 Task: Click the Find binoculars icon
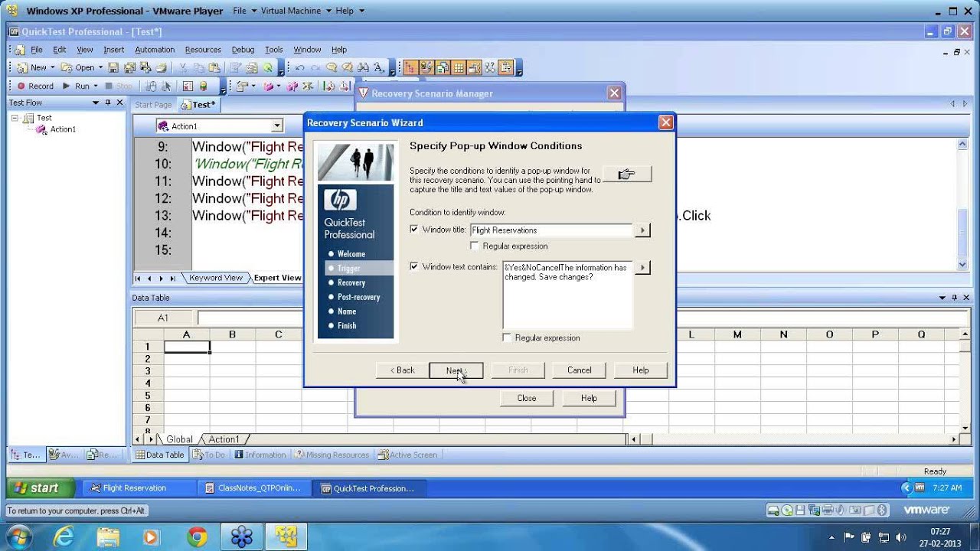pyautogui.click(x=363, y=67)
